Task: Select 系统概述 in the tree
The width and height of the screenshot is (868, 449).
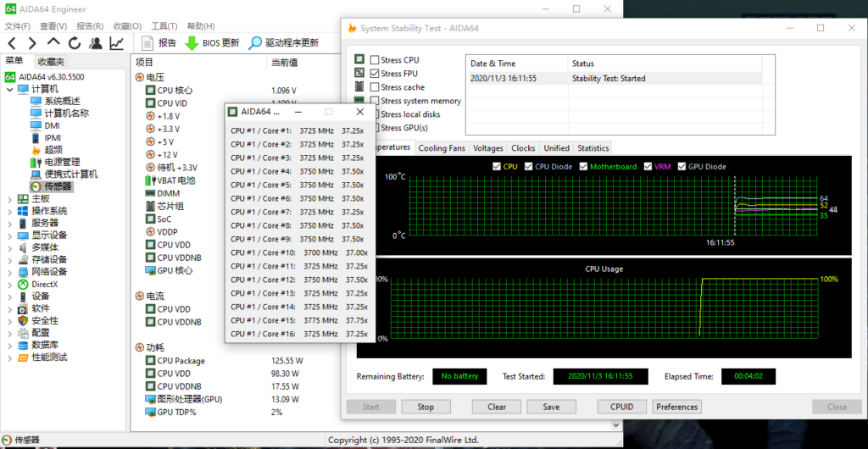Action: coord(55,101)
